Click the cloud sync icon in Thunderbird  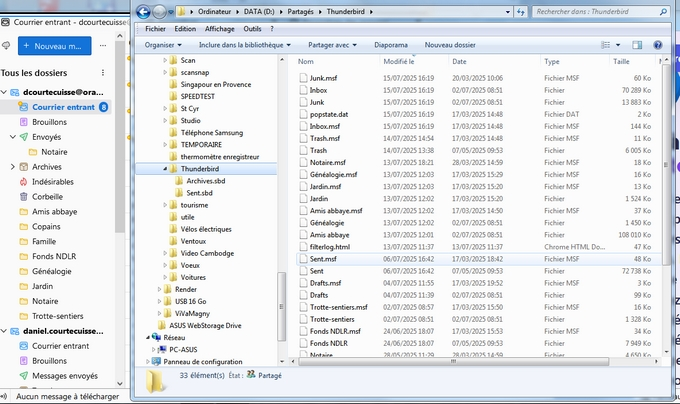[x=6, y=46]
